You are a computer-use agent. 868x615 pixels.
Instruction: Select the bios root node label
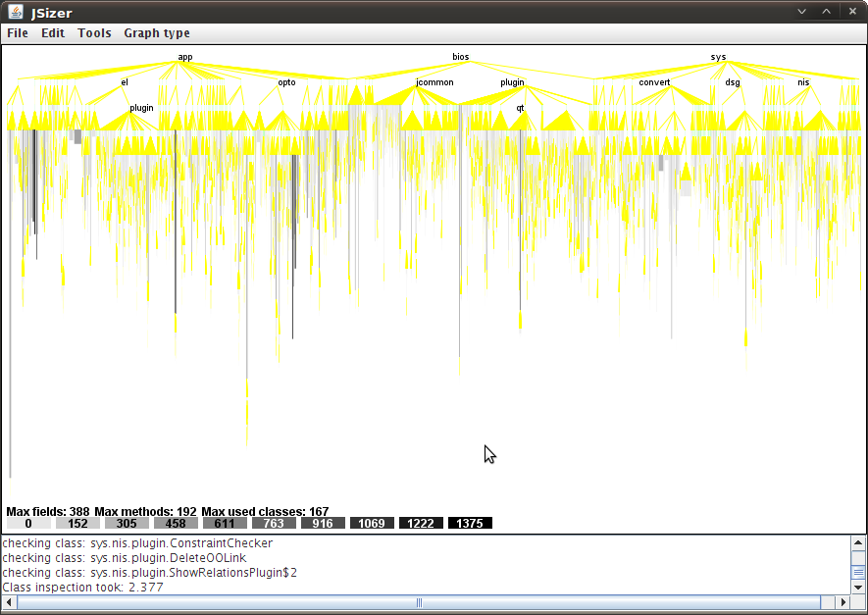coord(461,57)
